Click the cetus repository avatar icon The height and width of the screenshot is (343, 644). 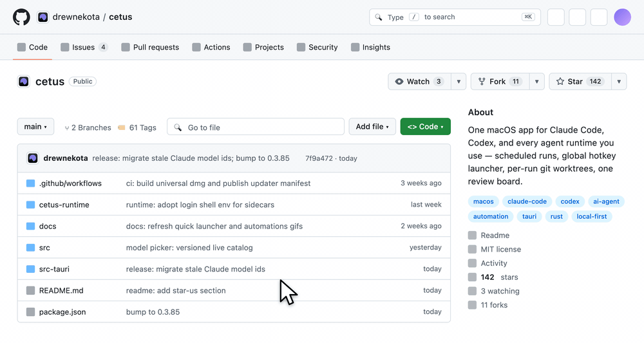click(x=24, y=82)
